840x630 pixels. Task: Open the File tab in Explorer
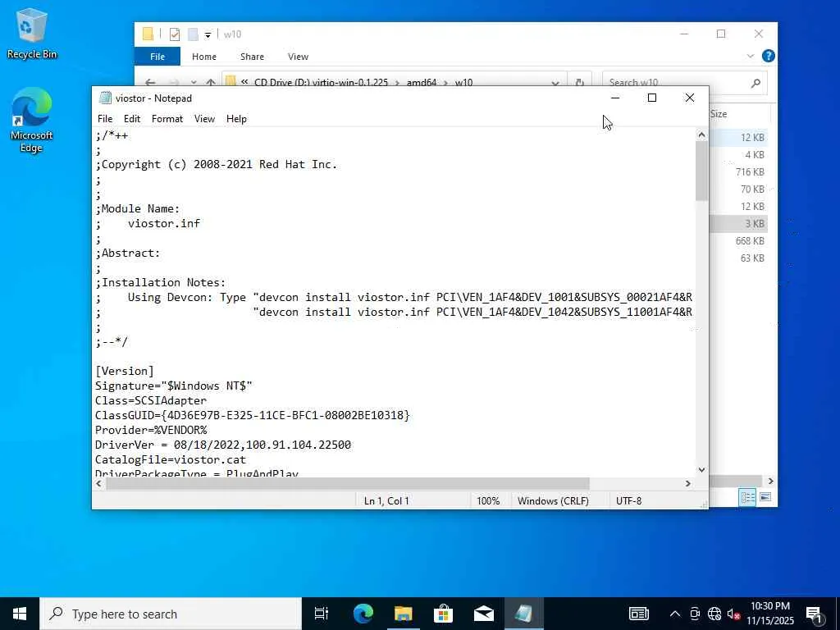157,57
